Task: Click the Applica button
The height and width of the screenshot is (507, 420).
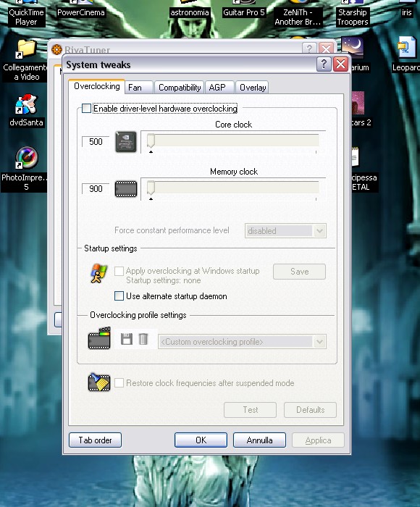Action: (318, 440)
